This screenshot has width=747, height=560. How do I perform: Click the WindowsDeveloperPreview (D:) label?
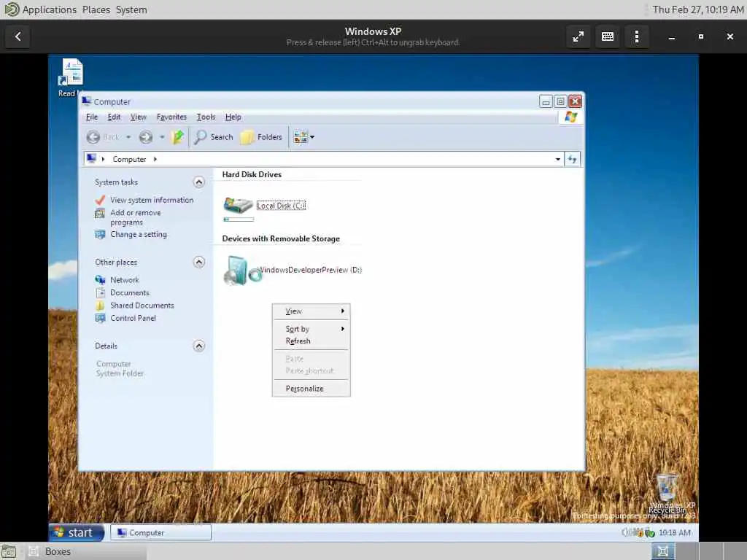tap(309, 270)
